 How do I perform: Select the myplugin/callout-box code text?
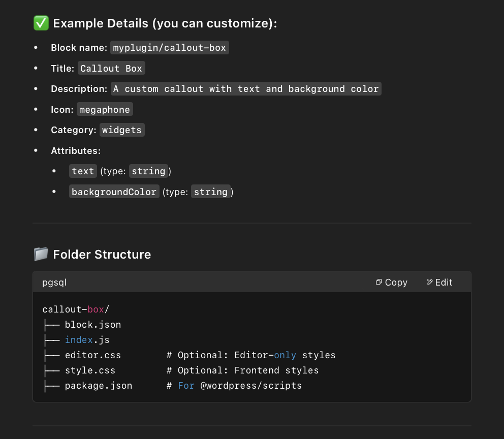(169, 48)
